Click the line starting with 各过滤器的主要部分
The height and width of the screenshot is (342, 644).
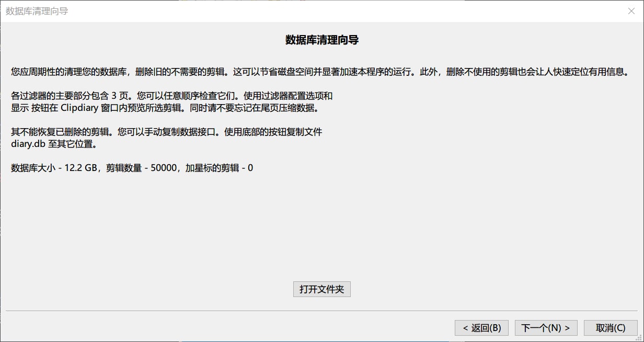(171, 96)
